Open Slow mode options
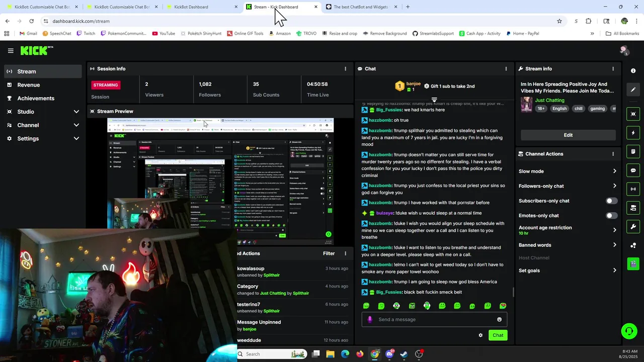 [x=568, y=171]
